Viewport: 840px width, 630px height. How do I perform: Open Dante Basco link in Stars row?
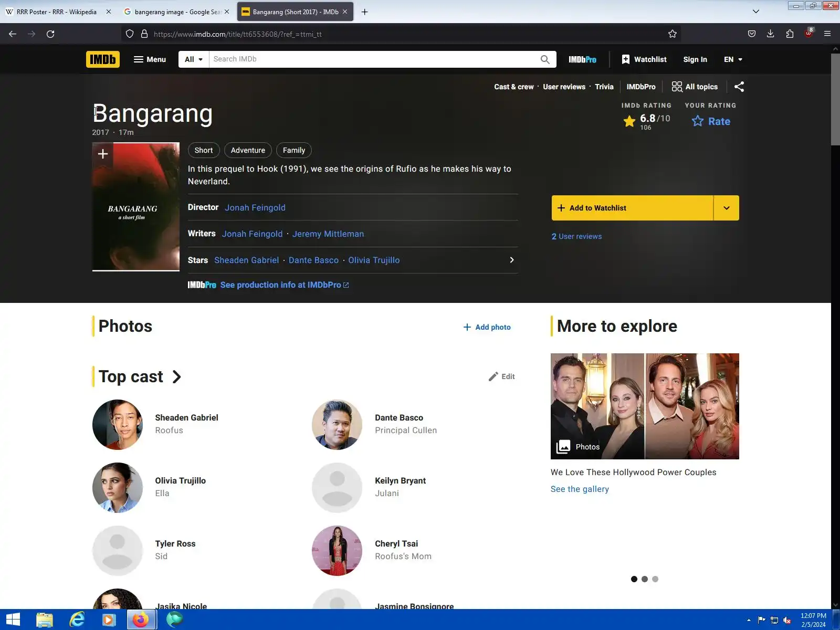pyautogui.click(x=313, y=260)
